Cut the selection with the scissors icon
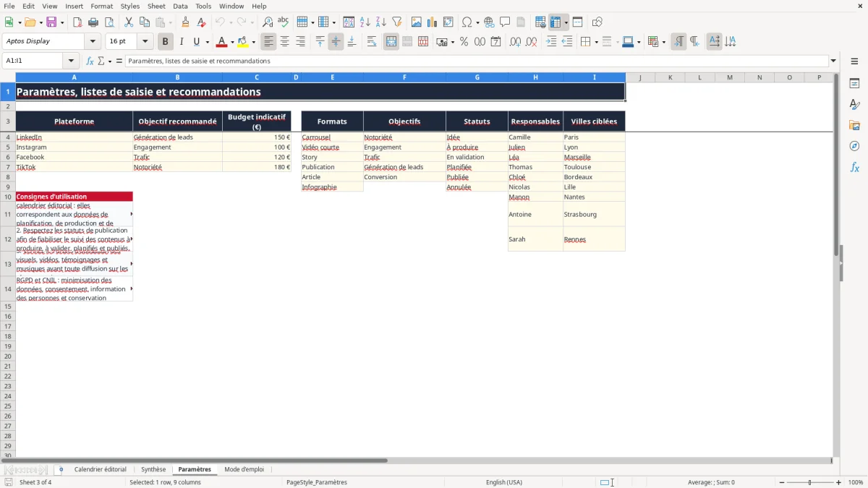This screenshot has width=868, height=488. tap(129, 22)
